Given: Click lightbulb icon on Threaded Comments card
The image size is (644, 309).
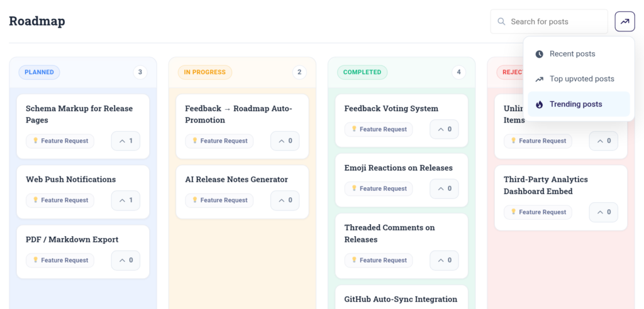Looking at the screenshot, I should click(x=354, y=260).
